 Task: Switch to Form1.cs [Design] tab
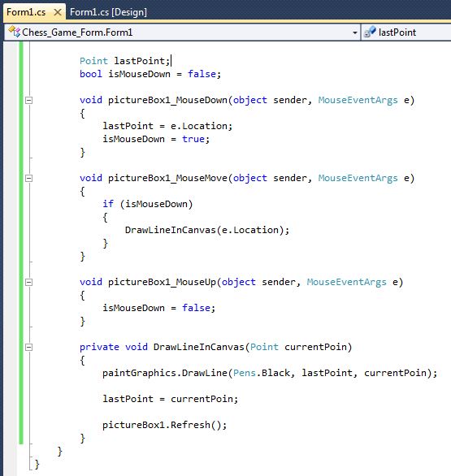tap(108, 12)
